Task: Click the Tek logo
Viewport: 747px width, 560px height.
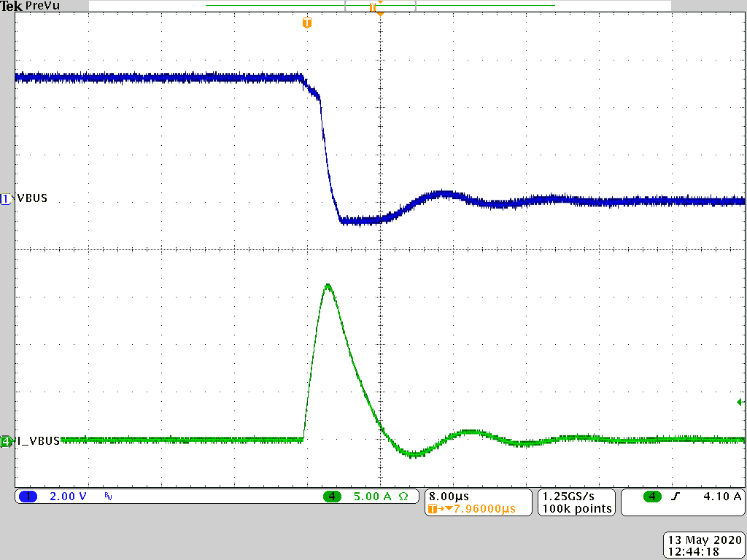Action: [12, 6]
